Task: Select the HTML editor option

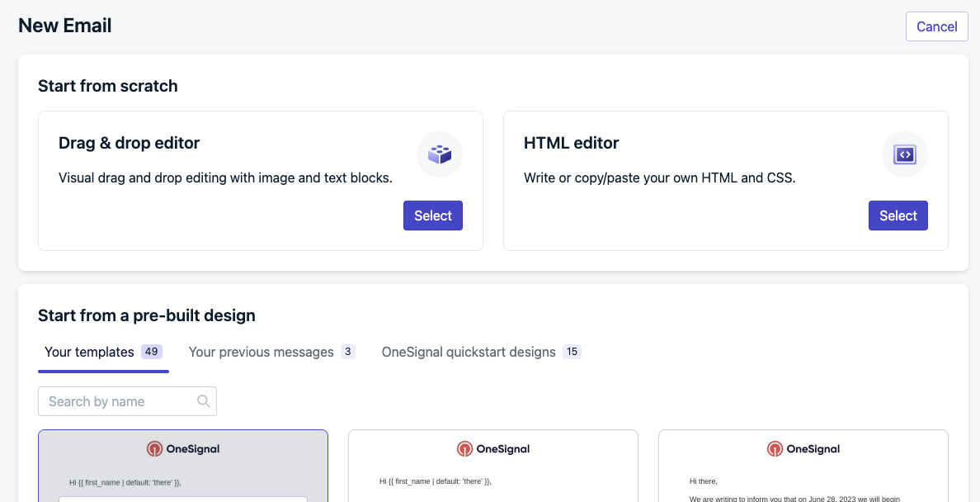Action: [898, 215]
